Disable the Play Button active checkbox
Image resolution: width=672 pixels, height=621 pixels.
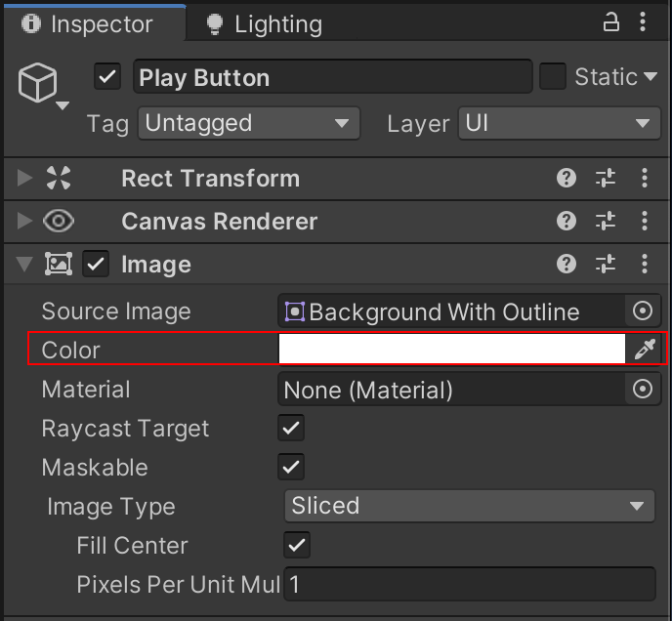pos(107,77)
